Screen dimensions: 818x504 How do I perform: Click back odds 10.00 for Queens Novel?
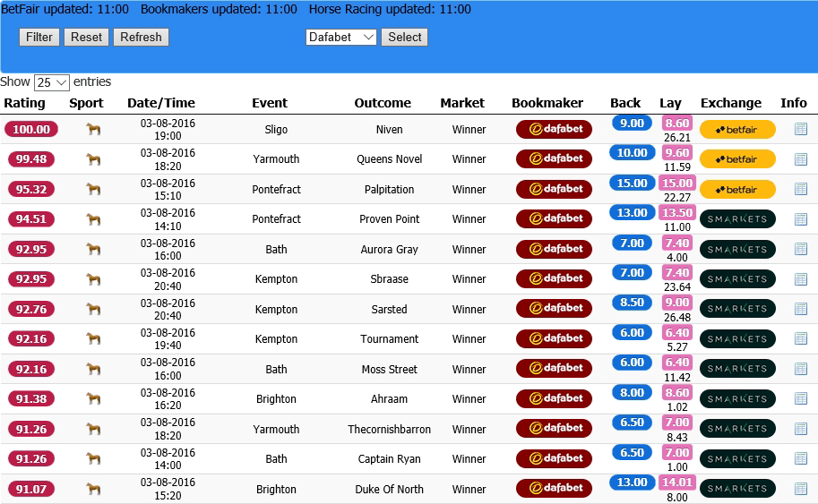click(x=632, y=153)
